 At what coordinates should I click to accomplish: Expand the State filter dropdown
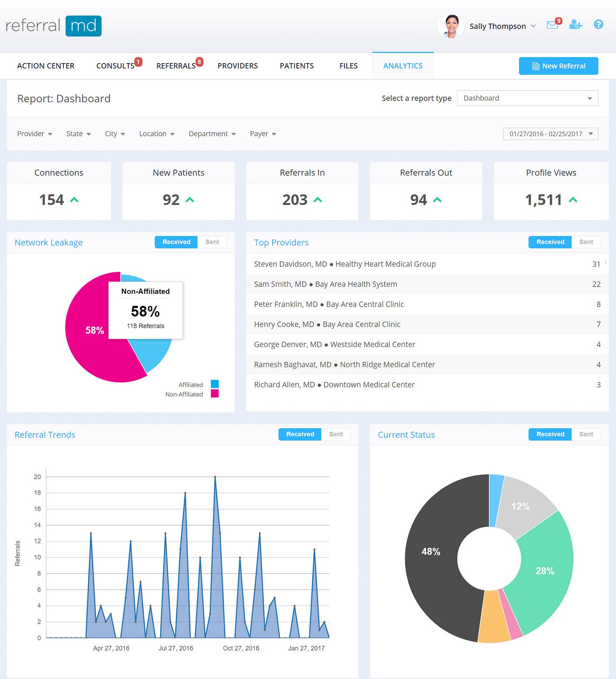(79, 134)
